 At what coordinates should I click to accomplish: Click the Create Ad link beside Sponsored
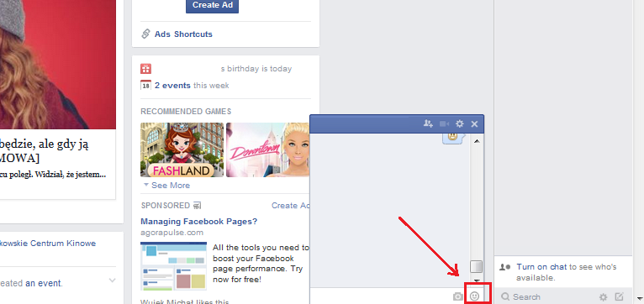tap(291, 206)
